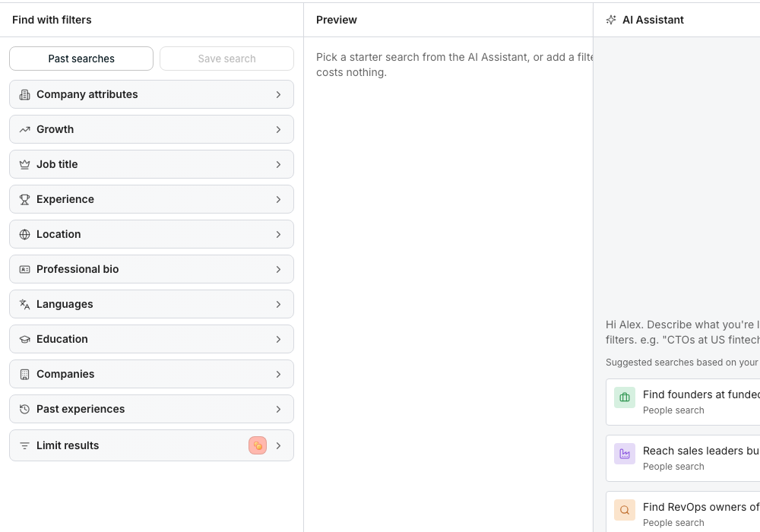Click the Find with filters heading
Screen dimensions: 760x532
pyautogui.click(x=52, y=20)
